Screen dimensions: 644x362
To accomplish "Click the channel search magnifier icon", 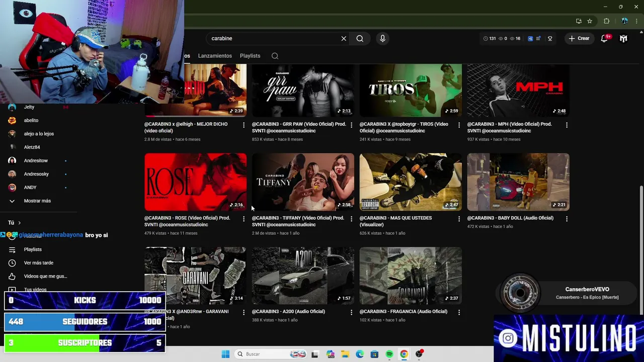I will [275, 56].
